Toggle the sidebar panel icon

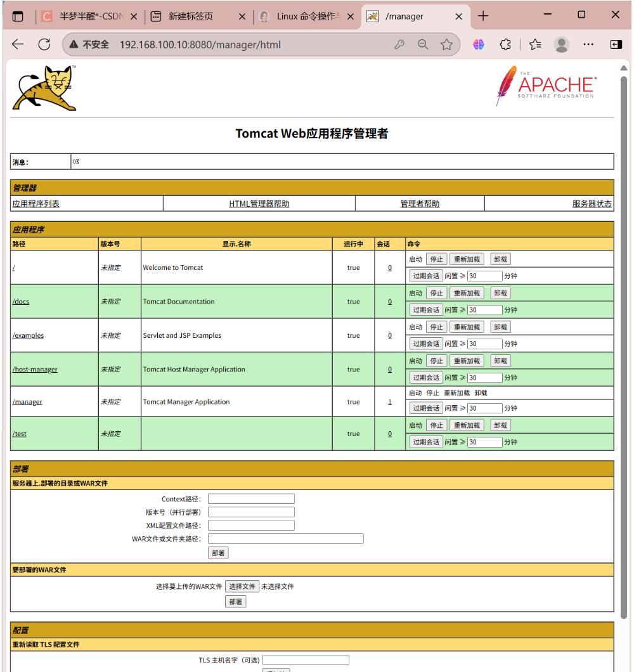coord(616,44)
